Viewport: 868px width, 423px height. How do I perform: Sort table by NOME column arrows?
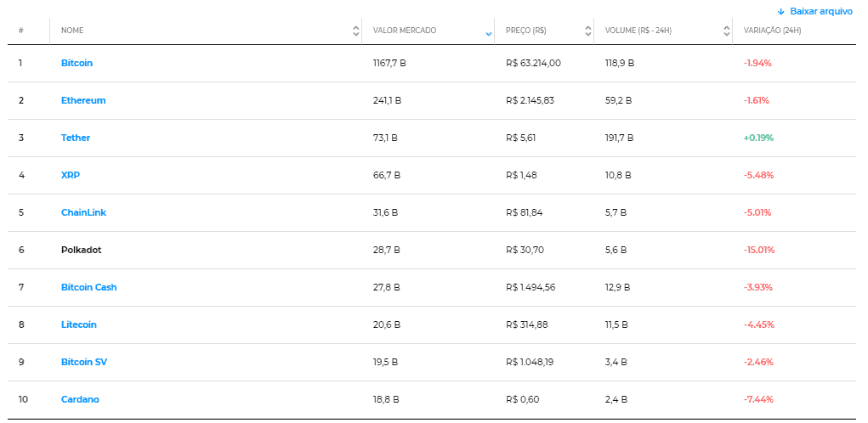(x=356, y=31)
